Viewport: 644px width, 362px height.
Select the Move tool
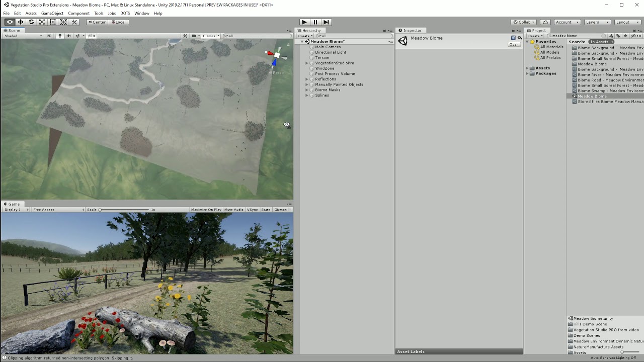coord(20,22)
